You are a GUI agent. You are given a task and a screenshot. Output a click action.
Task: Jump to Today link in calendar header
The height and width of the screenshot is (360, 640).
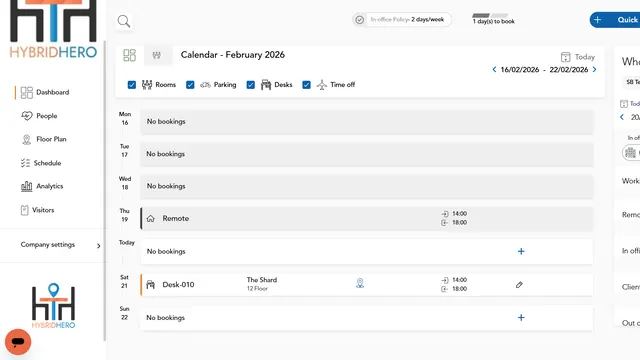[x=584, y=57]
